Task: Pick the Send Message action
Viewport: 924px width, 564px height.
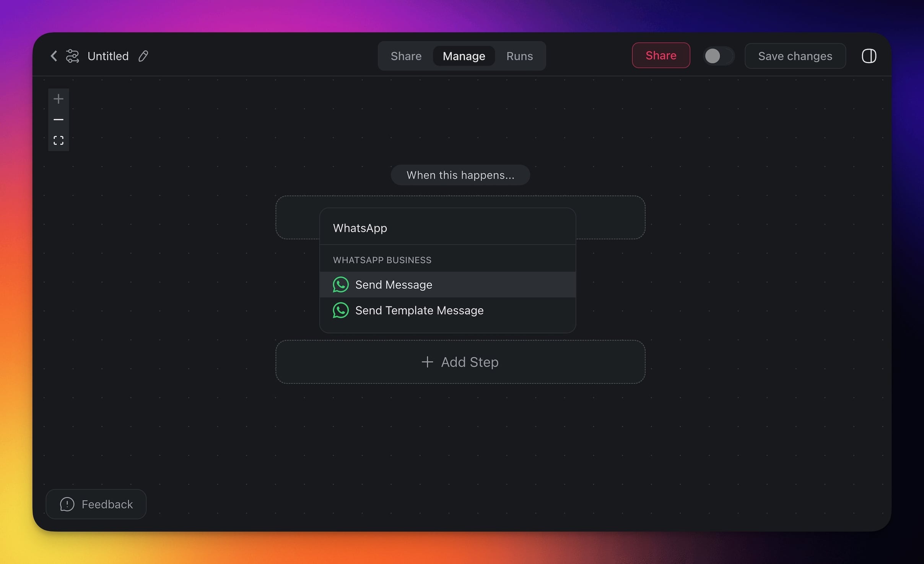Action: click(x=394, y=285)
